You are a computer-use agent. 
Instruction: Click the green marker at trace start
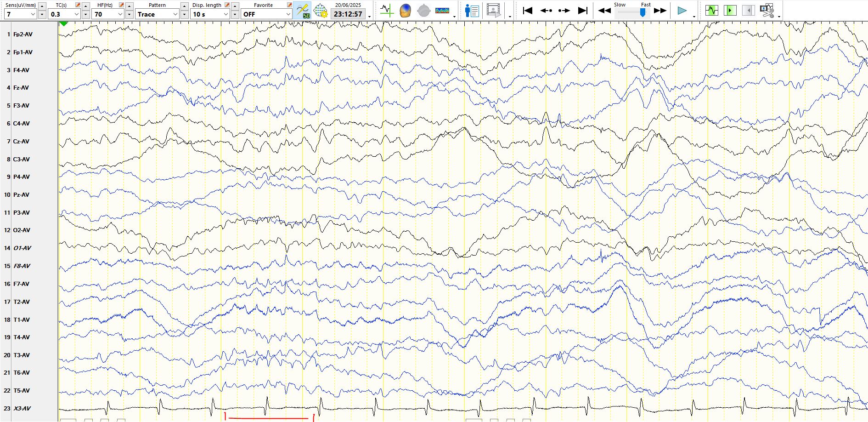click(64, 23)
